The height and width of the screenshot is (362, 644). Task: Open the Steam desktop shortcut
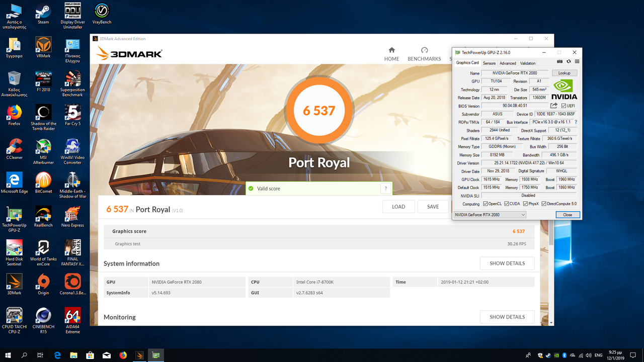(43, 14)
